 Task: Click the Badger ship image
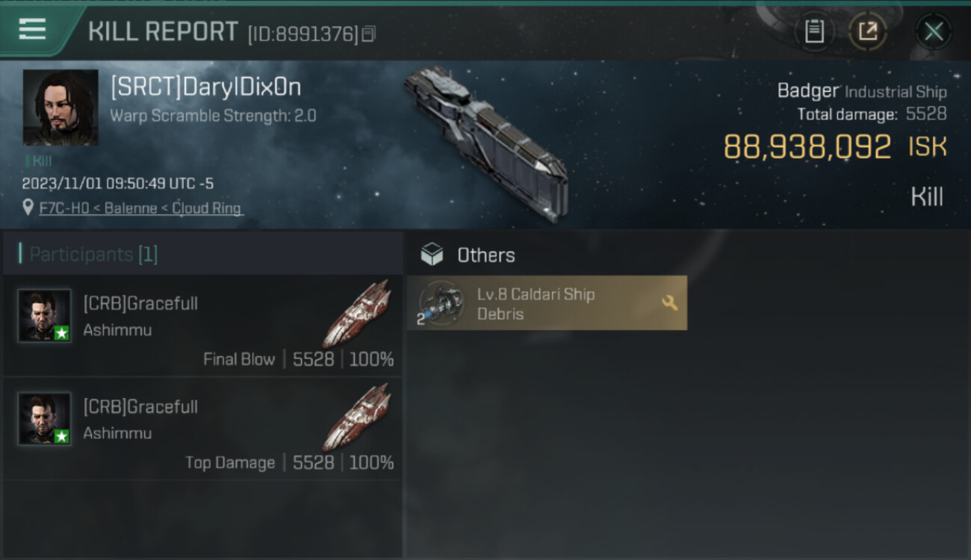pos(487,142)
